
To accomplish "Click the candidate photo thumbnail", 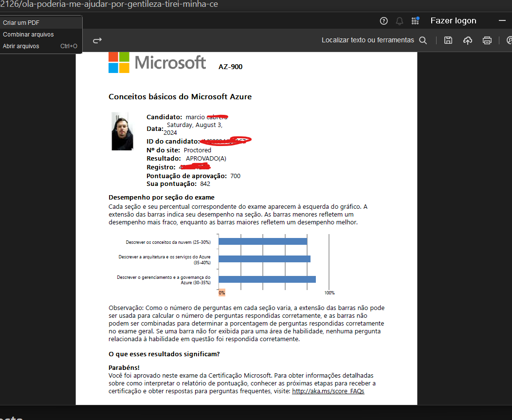I will click(123, 131).
